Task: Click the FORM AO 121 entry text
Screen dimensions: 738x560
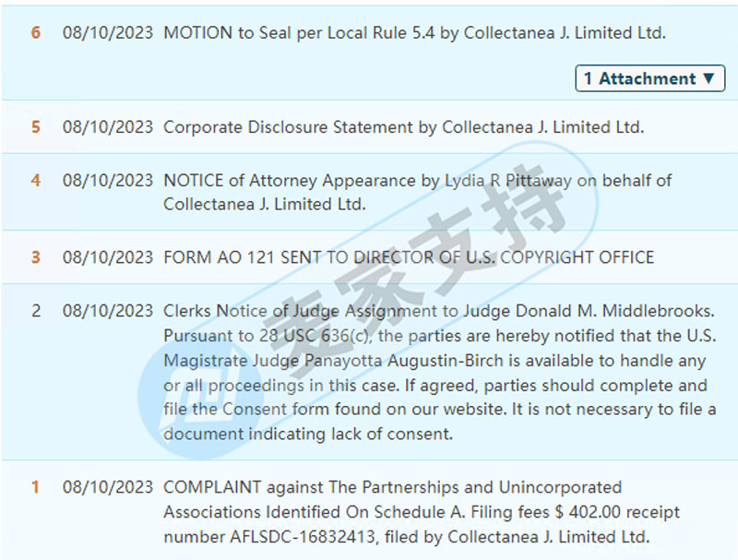Action: 409,257
